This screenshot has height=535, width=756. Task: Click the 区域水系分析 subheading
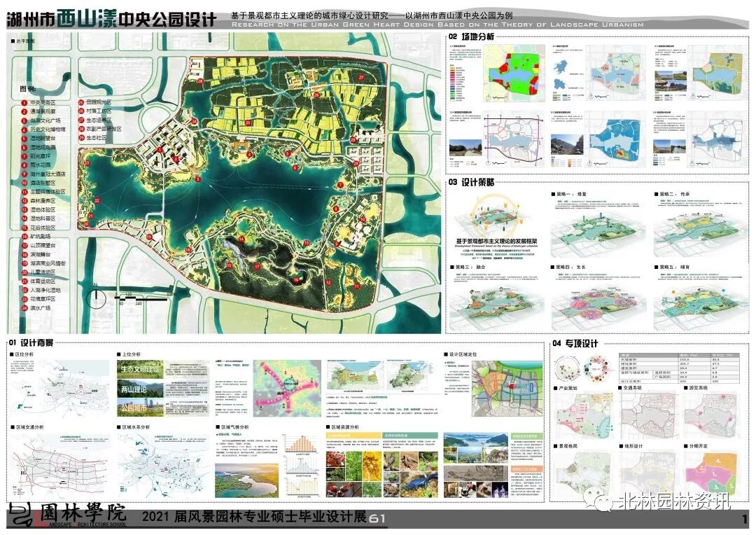tap(134, 427)
